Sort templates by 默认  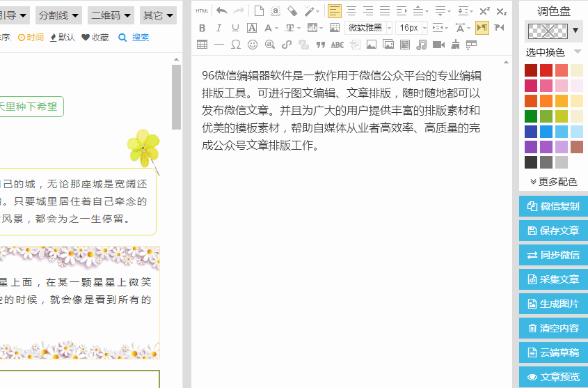pos(63,38)
